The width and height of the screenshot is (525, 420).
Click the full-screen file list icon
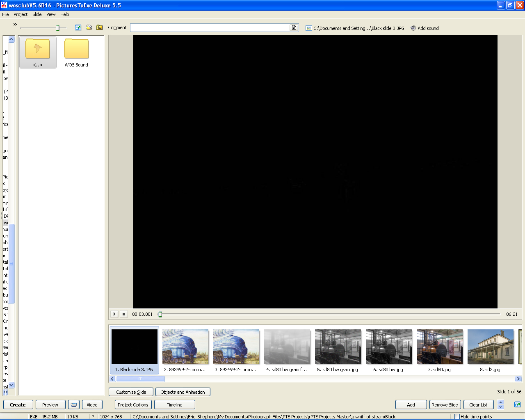click(78, 27)
